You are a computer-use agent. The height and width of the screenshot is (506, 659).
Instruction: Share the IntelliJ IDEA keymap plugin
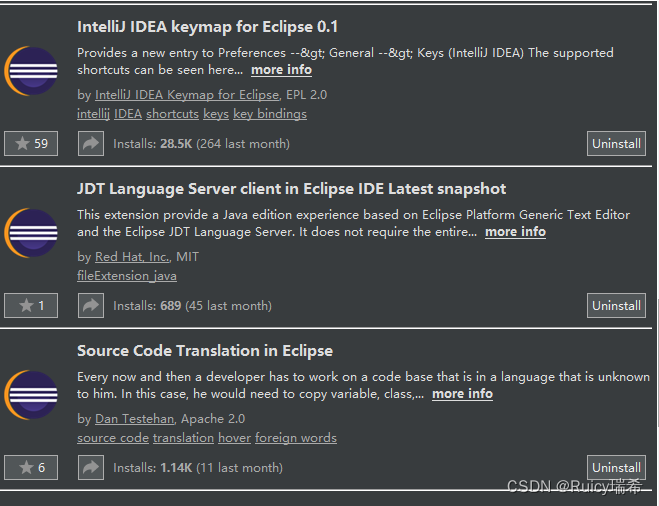[x=91, y=144]
